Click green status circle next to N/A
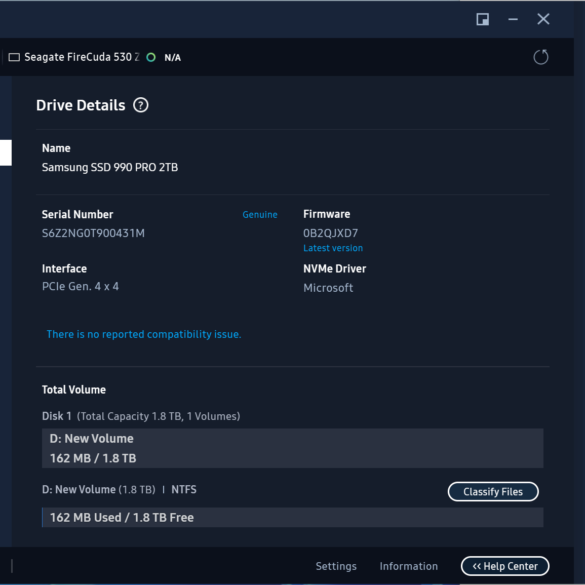 point(151,57)
